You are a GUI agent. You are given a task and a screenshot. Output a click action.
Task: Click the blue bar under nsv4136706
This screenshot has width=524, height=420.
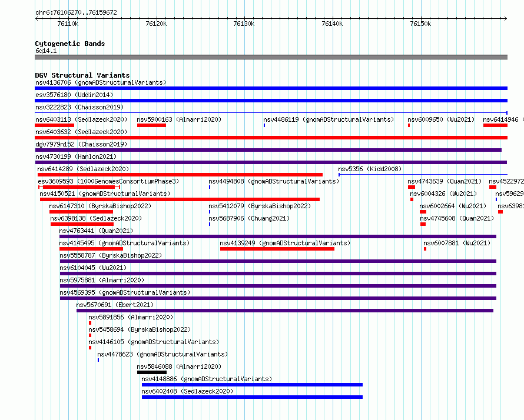click(271, 88)
